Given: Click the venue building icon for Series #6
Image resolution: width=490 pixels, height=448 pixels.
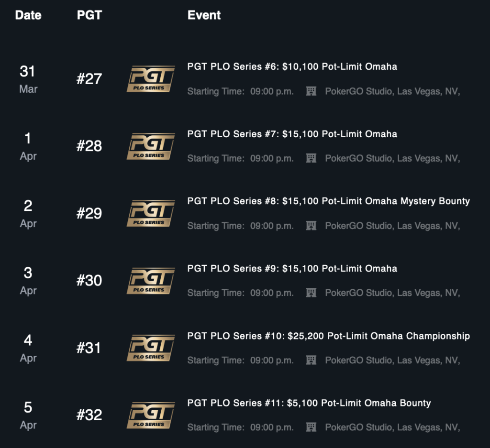Looking at the screenshot, I should pos(311,91).
